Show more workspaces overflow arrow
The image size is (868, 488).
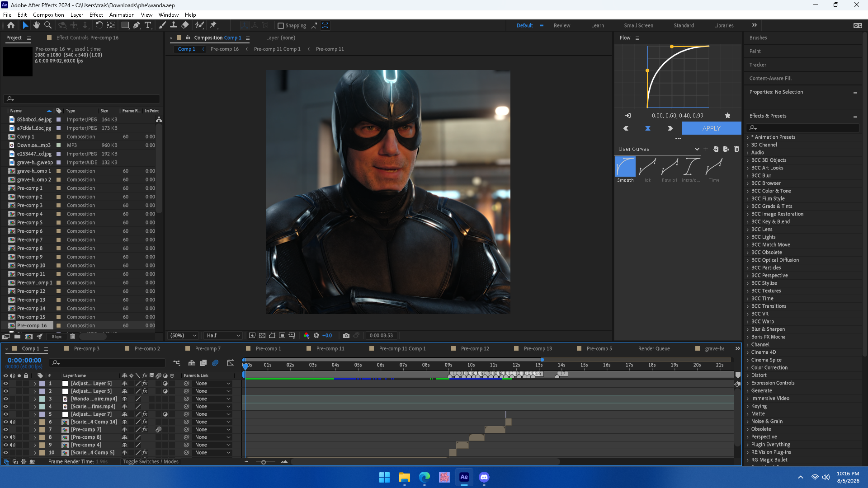click(x=755, y=25)
